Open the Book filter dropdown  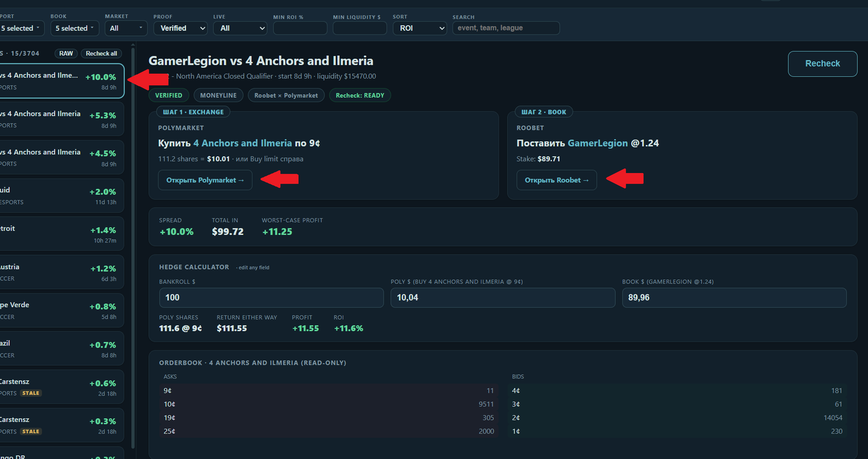pyautogui.click(x=74, y=28)
